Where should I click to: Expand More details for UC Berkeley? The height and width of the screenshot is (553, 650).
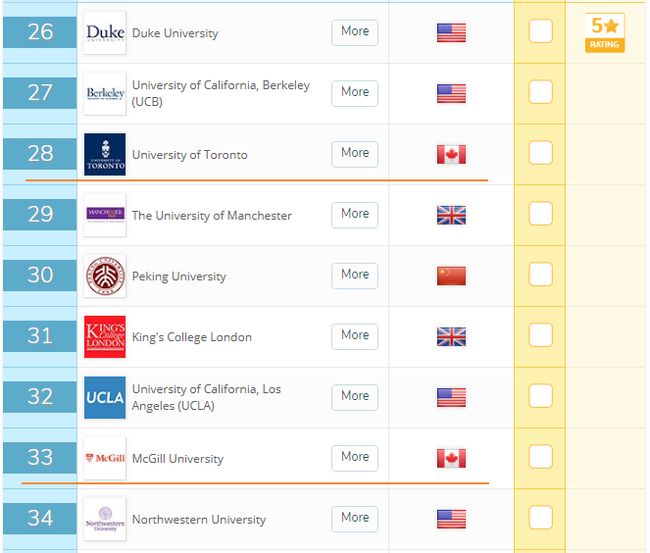(355, 93)
